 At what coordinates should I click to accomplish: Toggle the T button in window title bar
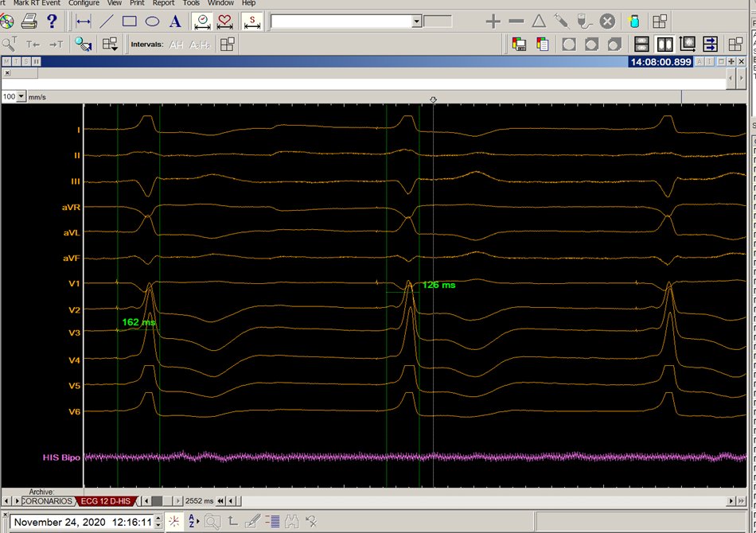pos(17,61)
